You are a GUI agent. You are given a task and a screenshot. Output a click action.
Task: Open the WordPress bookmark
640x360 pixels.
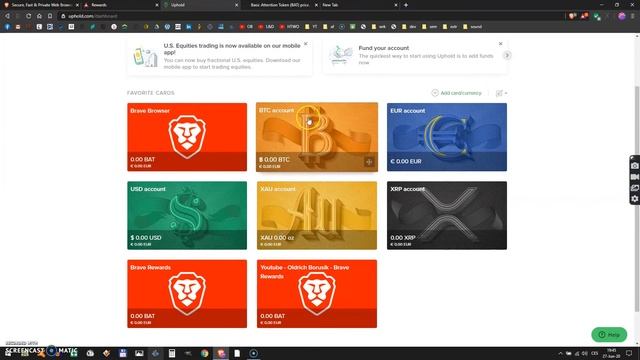click(x=167, y=27)
